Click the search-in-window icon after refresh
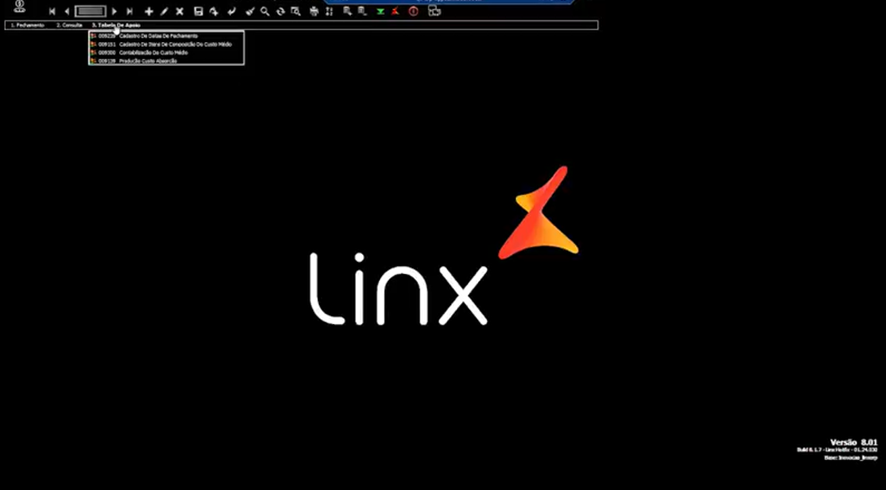The width and height of the screenshot is (886, 490). pyautogui.click(x=296, y=11)
